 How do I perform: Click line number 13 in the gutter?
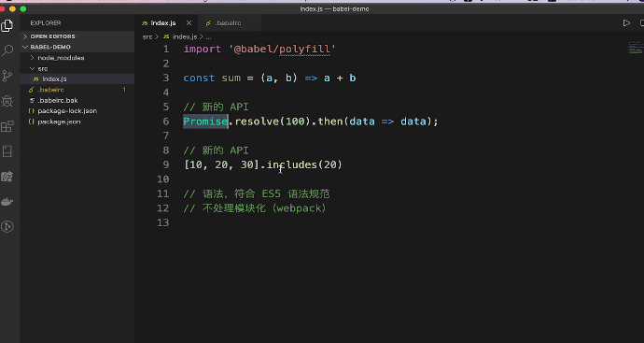(x=163, y=222)
